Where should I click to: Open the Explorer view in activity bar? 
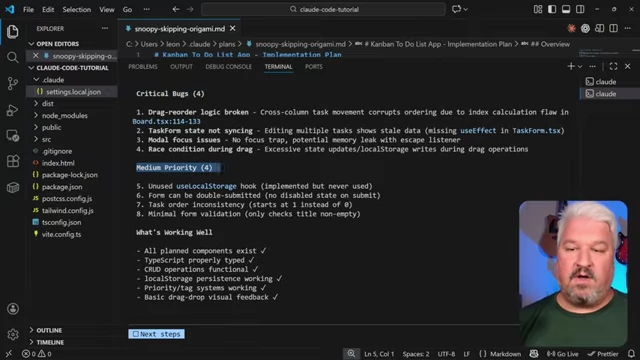click(x=12, y=31)
